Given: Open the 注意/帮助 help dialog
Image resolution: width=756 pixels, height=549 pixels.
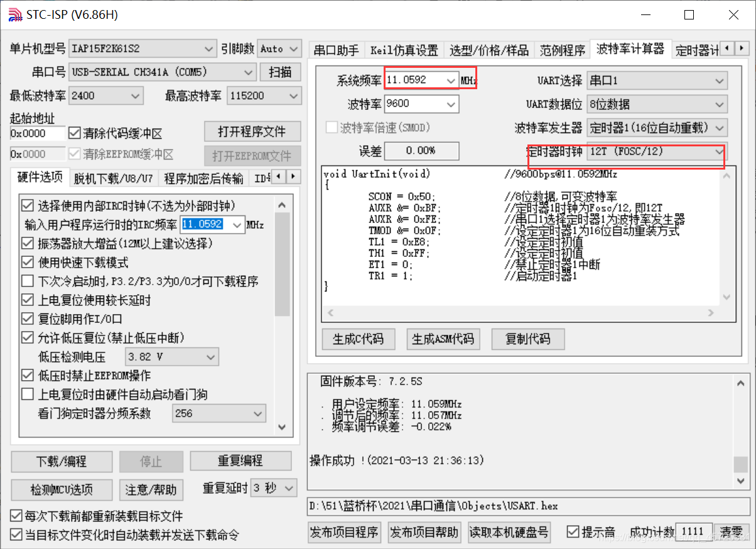Looking at the screenshot, I should click(x=151, y=490).
